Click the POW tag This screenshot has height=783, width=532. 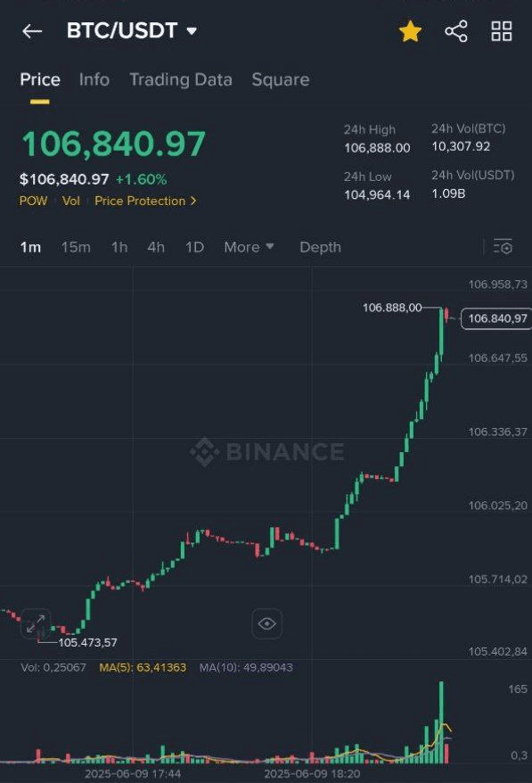[33, 201]
